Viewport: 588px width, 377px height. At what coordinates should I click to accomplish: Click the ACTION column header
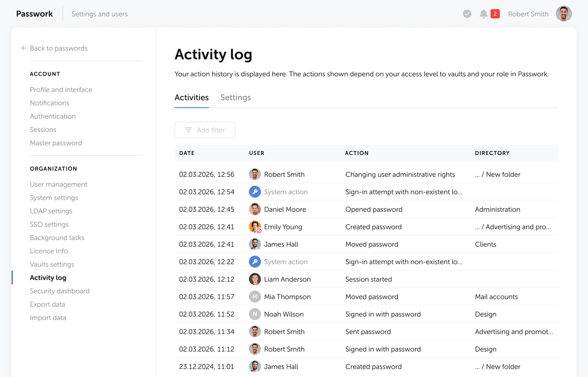click(x=356, y=153)
